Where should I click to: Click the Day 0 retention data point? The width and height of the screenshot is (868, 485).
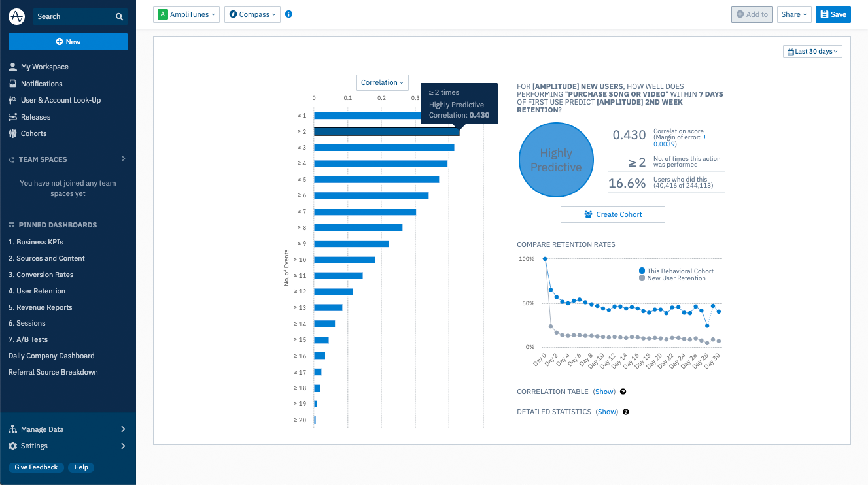click(545, 259)
